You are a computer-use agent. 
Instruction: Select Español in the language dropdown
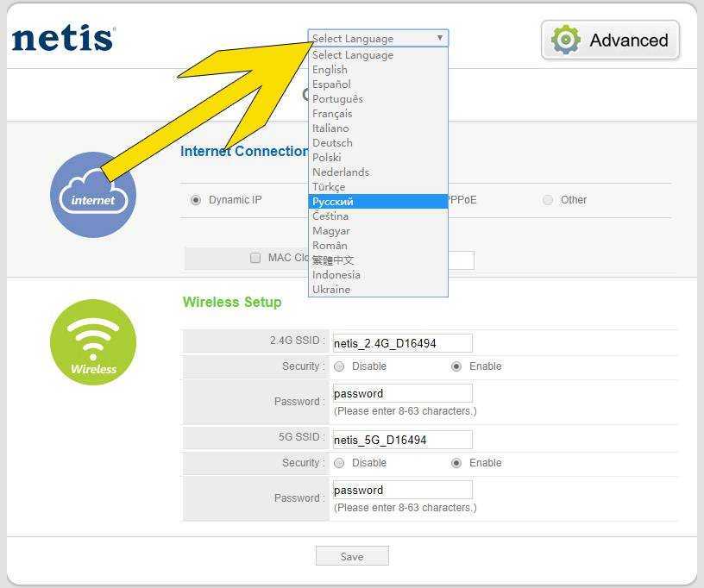pos(331,84)
